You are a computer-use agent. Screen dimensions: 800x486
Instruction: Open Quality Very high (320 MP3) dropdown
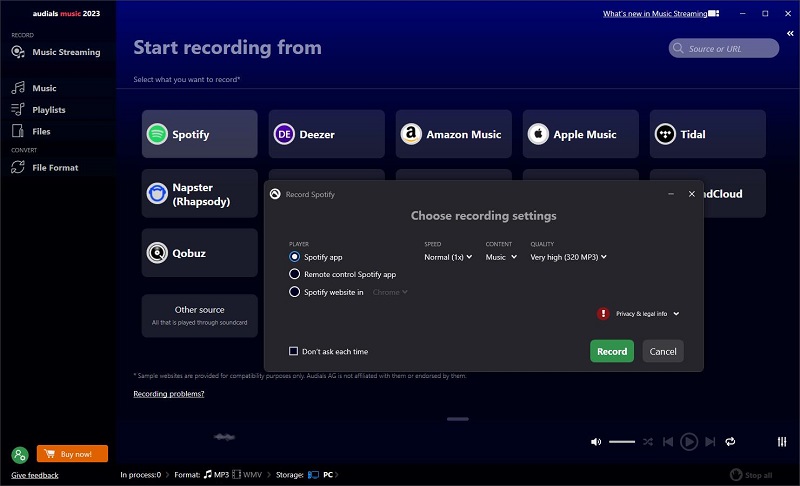(568, 257)
